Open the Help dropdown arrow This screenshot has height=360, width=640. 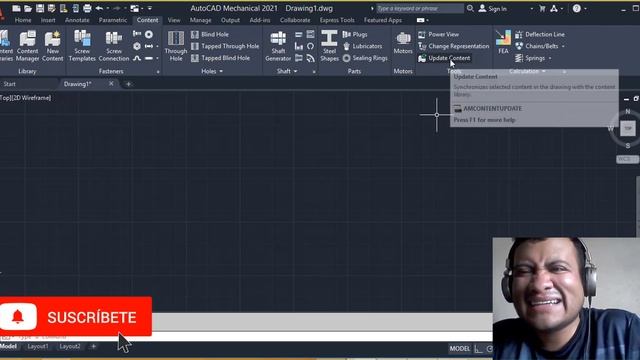pos(585,8)
